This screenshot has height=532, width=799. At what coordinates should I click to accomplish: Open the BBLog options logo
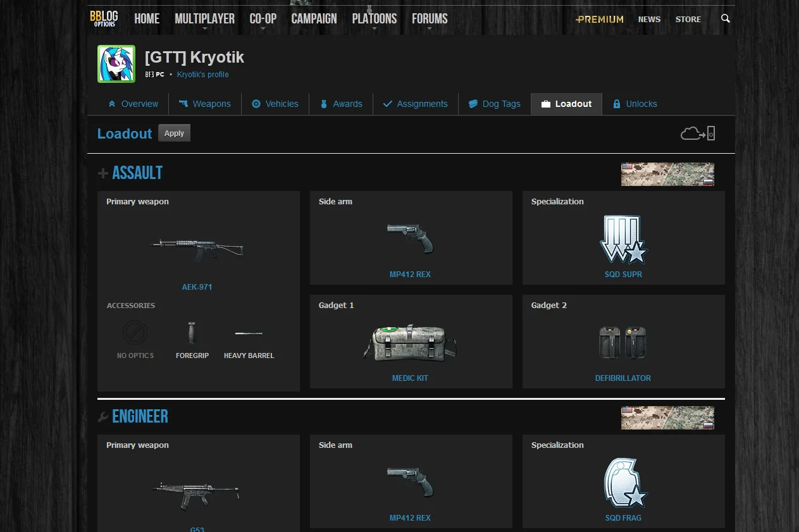point(104,18)
